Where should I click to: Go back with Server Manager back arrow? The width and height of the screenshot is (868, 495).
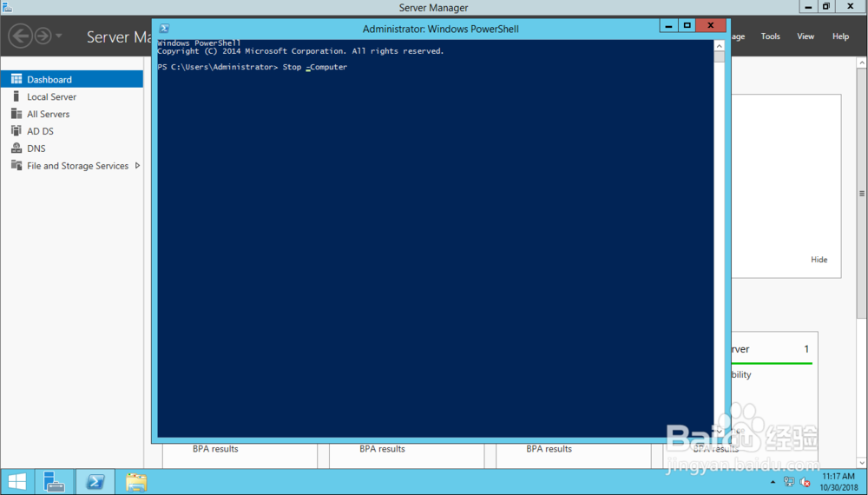click(21, 36)
